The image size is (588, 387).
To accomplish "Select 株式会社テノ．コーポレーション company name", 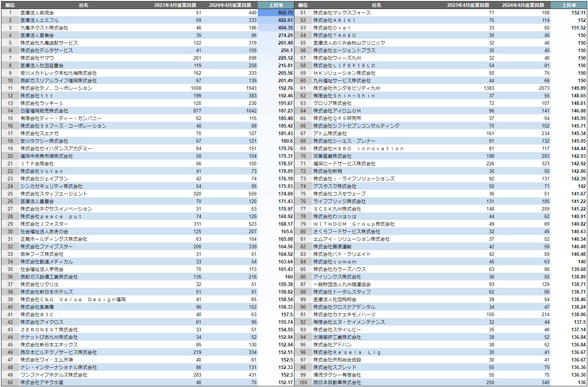I will click(56, 88).
